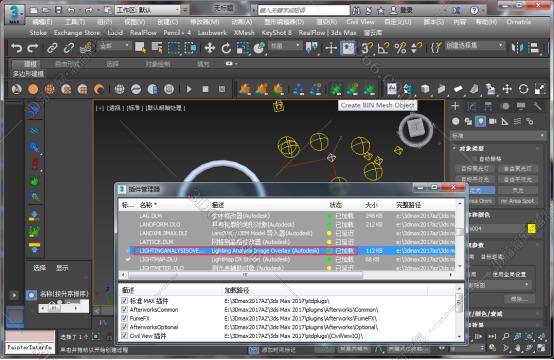This screenshot has width=554, height=360.
Task: Open the help question mark icon
Action: (x=474, y=10)
